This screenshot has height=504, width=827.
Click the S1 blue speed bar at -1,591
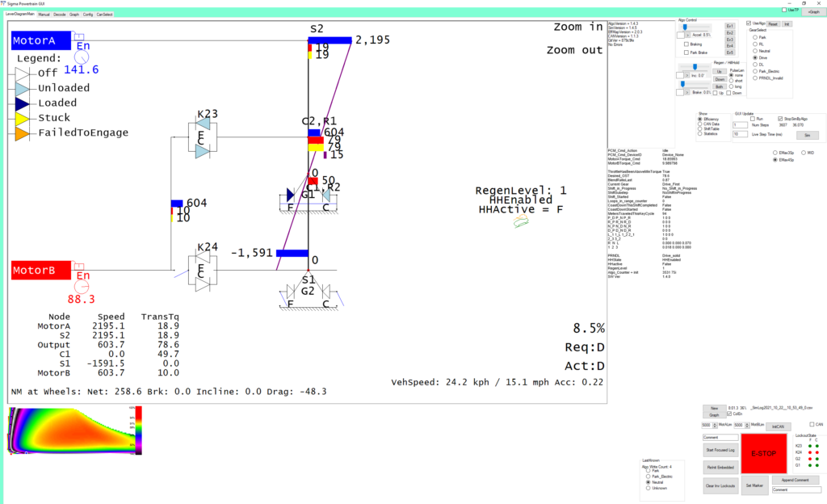(x=292, y=253)
